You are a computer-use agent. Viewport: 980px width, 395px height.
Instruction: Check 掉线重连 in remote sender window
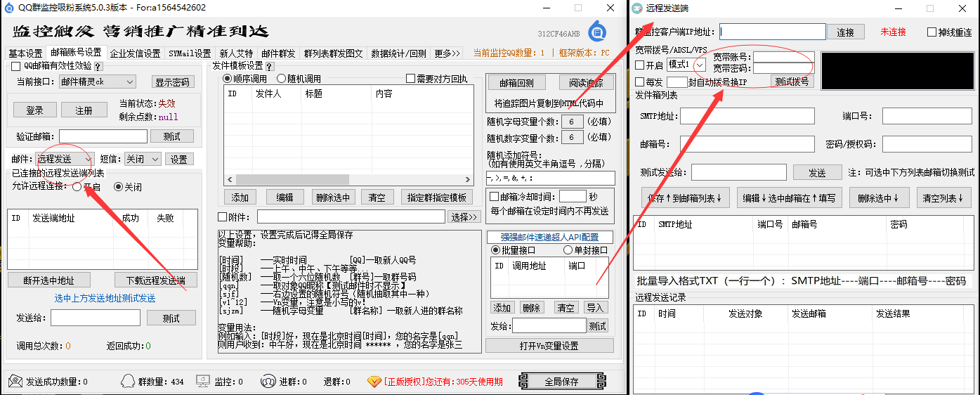tap(932, 32)
